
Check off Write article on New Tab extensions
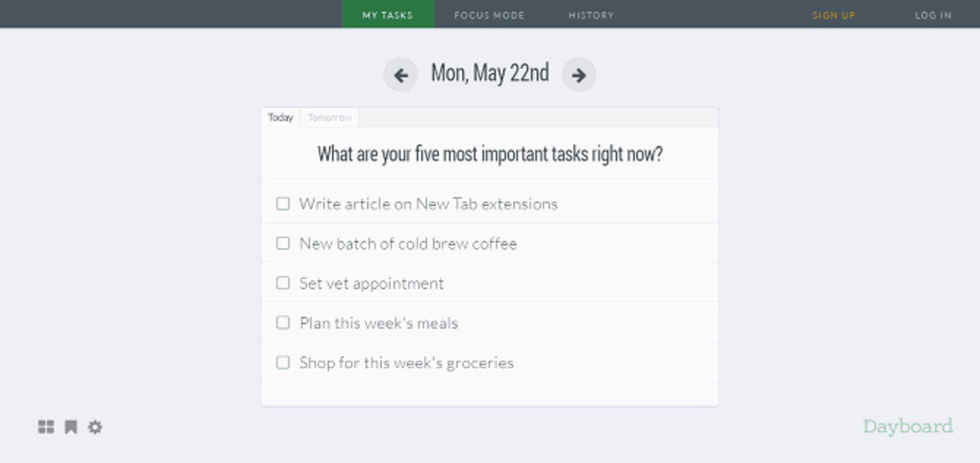[x=283, y=204]
